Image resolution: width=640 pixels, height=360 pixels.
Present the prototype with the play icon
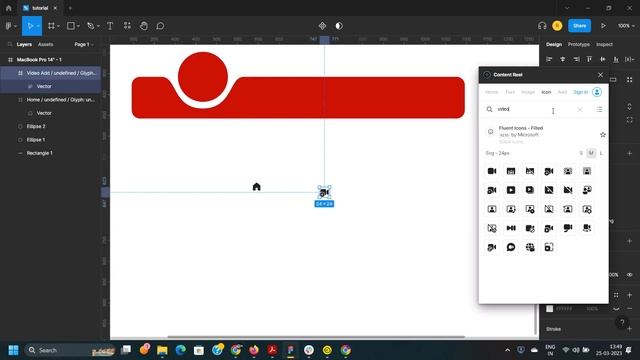[x=603, y=26]
